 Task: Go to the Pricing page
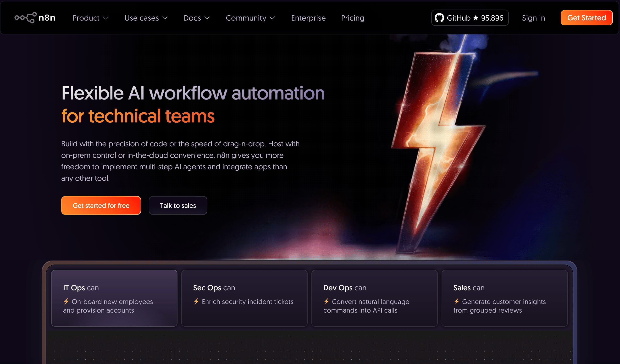point(353,18)
